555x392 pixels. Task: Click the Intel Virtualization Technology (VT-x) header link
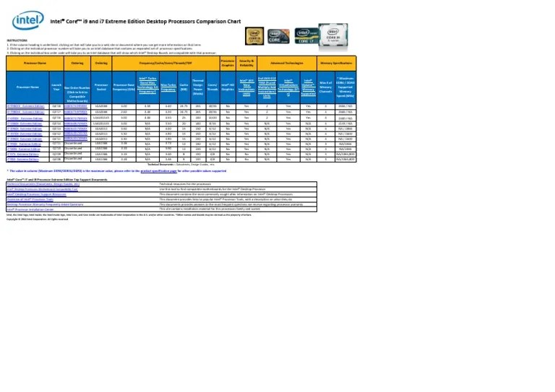pyautogui.click(x=288, y=87)
